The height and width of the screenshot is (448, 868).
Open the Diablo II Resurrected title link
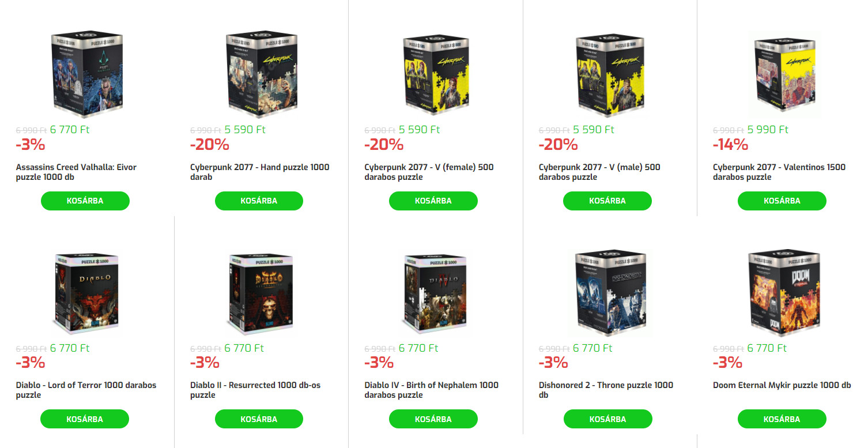255,390
